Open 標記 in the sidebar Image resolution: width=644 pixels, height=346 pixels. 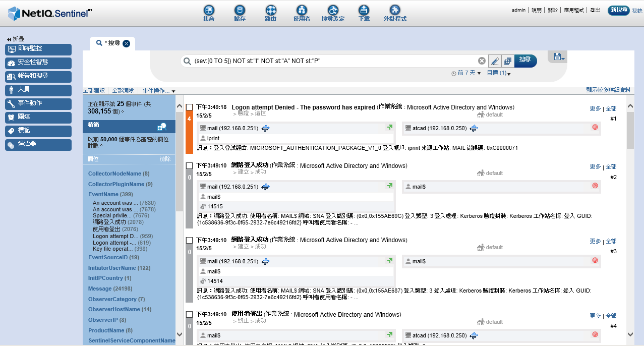(38, 131)
